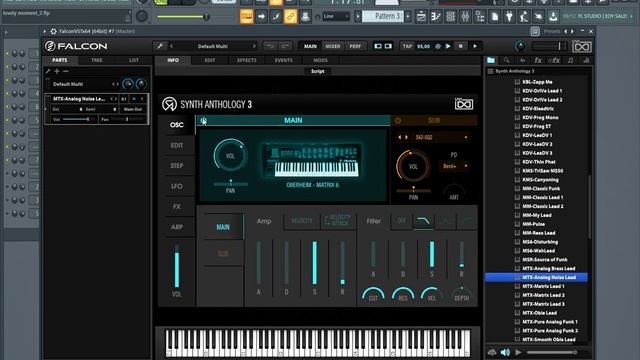
Task: Adjust the master volume knob in Falcon header
Action: (x=520, y=46)
